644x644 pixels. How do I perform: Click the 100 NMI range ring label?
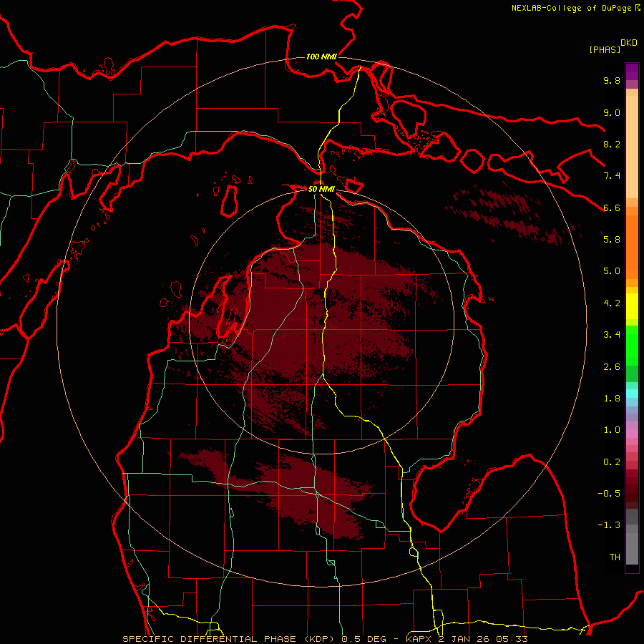click(x=321, y=57)
